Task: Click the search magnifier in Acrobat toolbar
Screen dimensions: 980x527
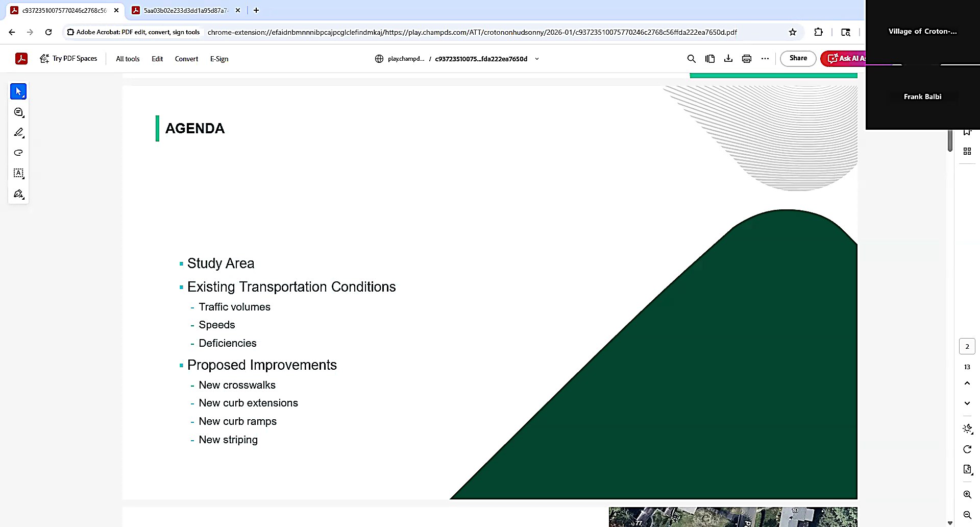Action: click(x=691, y=59)
